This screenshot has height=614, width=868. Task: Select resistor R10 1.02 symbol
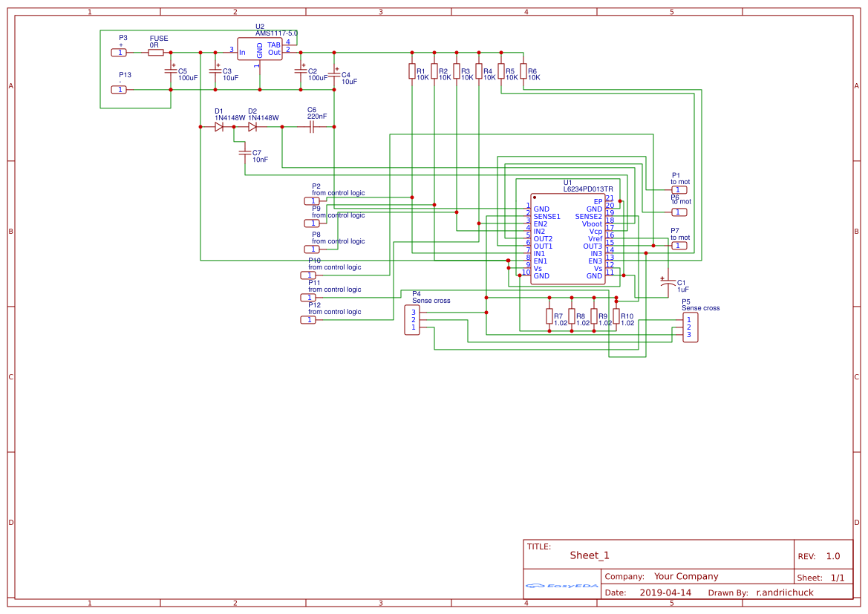click(616, 317)
